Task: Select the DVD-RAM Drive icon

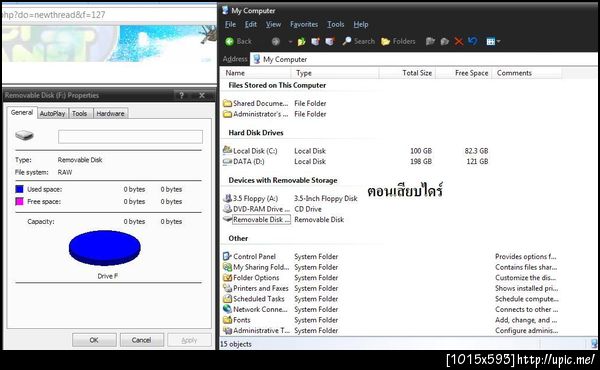Action: coord(227,209)
